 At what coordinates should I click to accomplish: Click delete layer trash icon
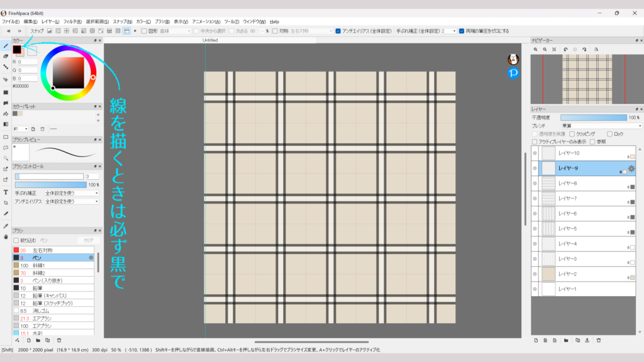pos(598,341)
